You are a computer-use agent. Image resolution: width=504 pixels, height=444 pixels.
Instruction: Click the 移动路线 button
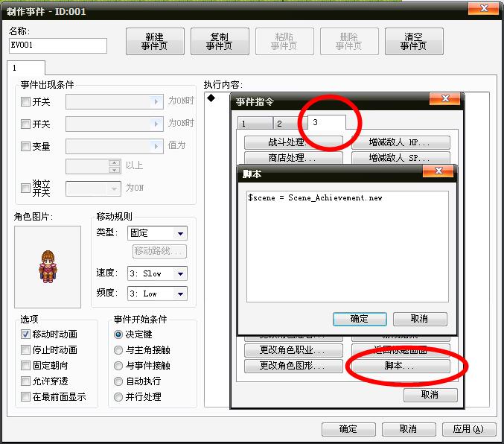coord(159,251)
